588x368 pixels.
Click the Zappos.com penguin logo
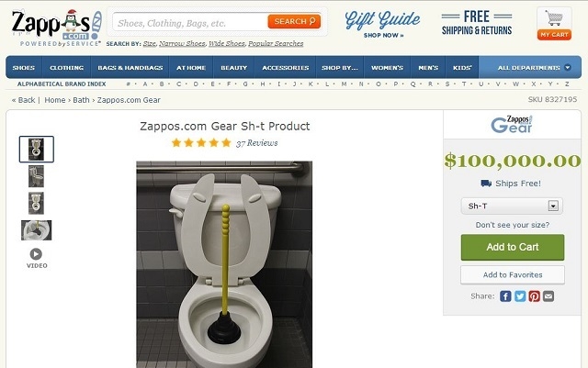tap(56, 28)
